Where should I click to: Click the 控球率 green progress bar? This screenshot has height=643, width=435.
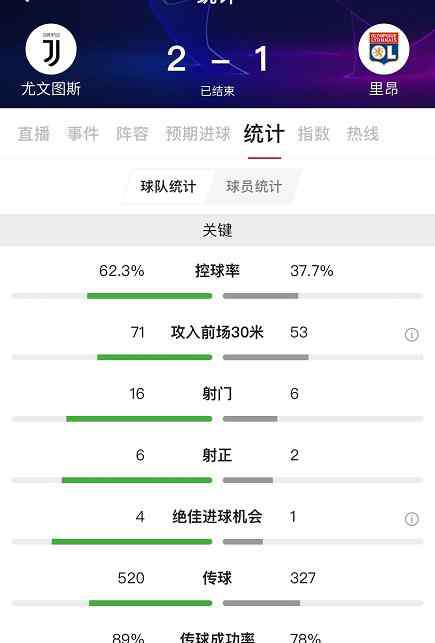click(x=149, y=296)
